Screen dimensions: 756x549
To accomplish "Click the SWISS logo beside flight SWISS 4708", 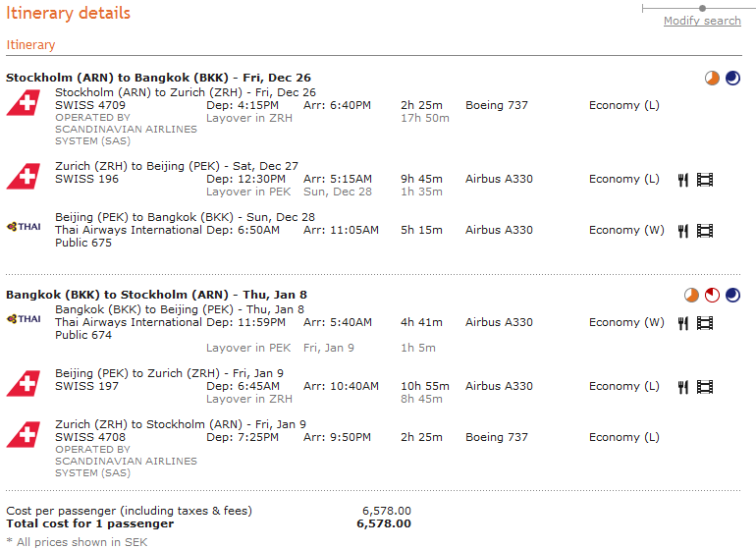I will click(x=23, y=435).
